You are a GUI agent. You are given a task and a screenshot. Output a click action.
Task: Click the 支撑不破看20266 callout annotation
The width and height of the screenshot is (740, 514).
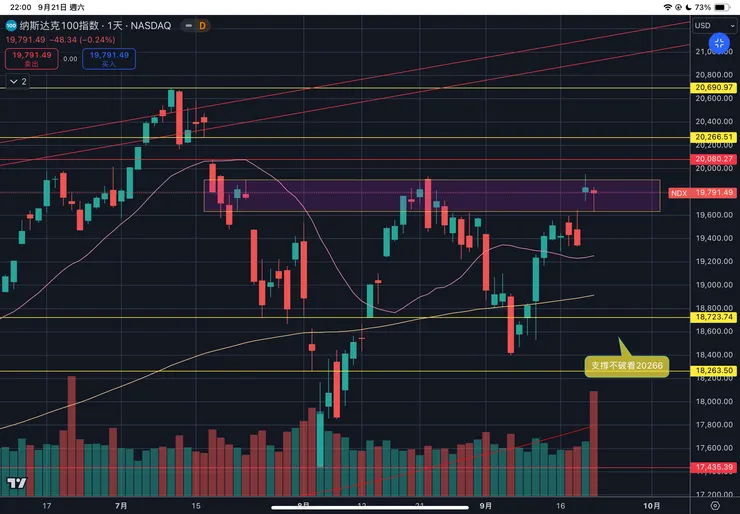click(624, 366)
